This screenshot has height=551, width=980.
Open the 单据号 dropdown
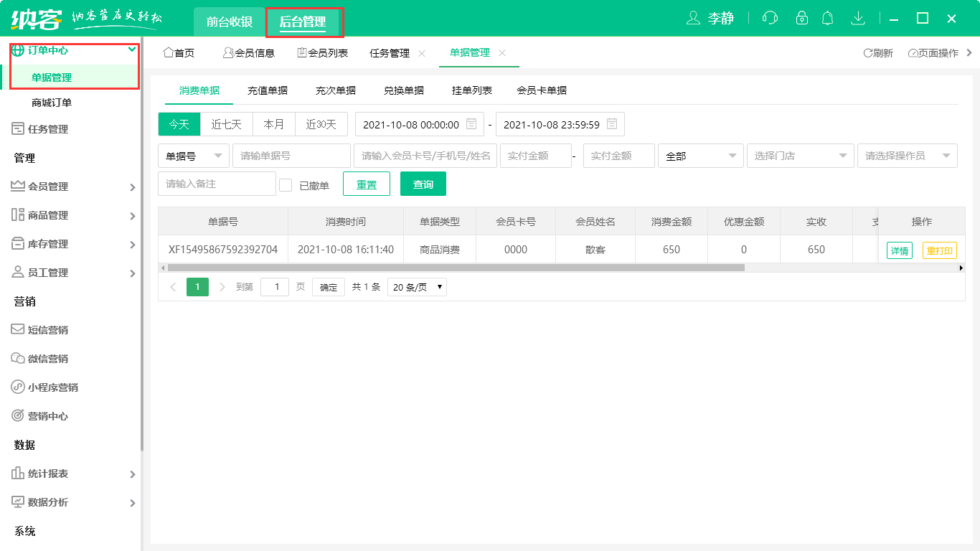tap(193, 156)
